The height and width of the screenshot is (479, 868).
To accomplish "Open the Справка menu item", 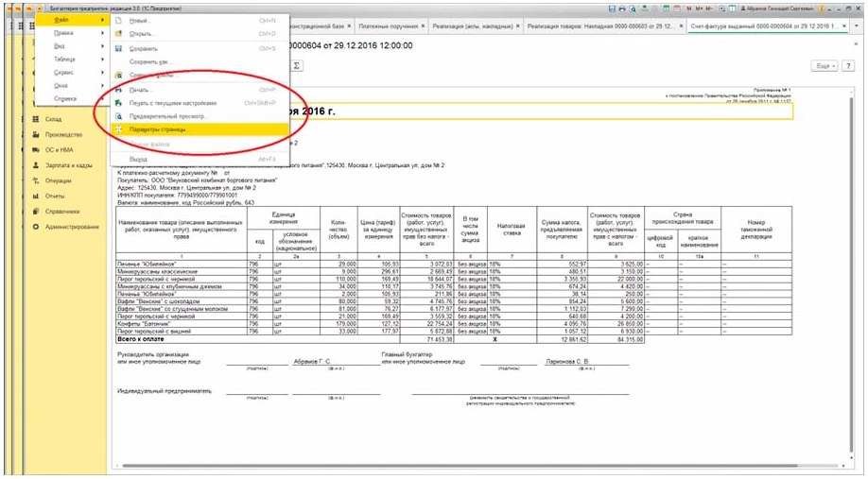I will point(70,99).
